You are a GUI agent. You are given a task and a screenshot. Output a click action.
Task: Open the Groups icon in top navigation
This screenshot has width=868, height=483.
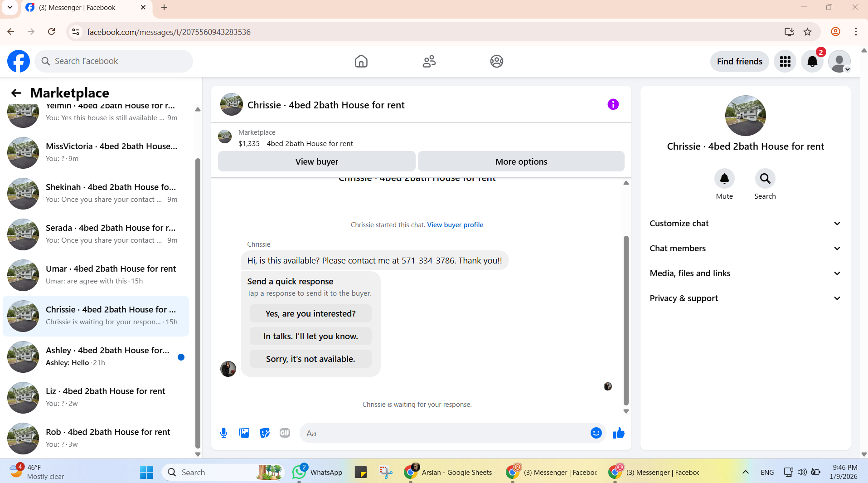tap(497, 61)
